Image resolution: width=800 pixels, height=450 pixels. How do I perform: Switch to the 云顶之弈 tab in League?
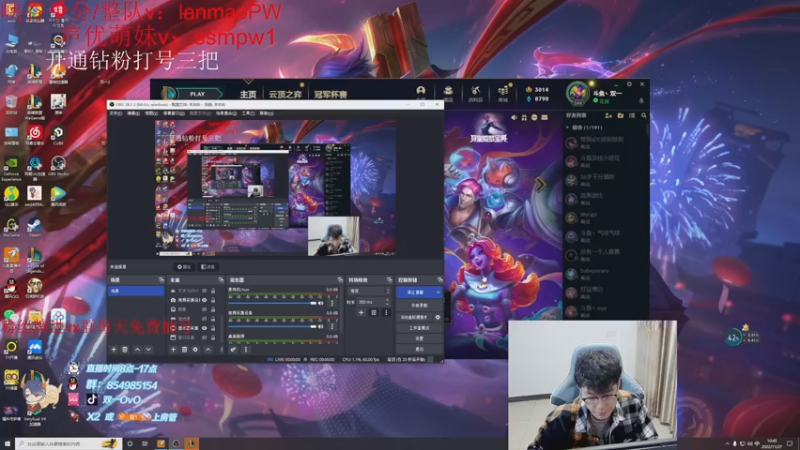click(285, 94)
